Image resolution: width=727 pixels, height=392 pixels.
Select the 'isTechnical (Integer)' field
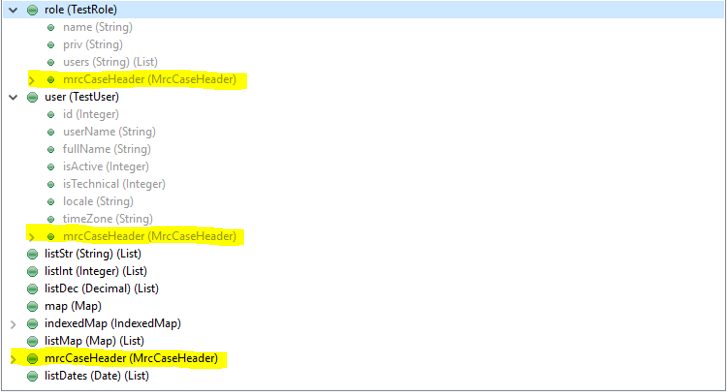pos(114,184)
